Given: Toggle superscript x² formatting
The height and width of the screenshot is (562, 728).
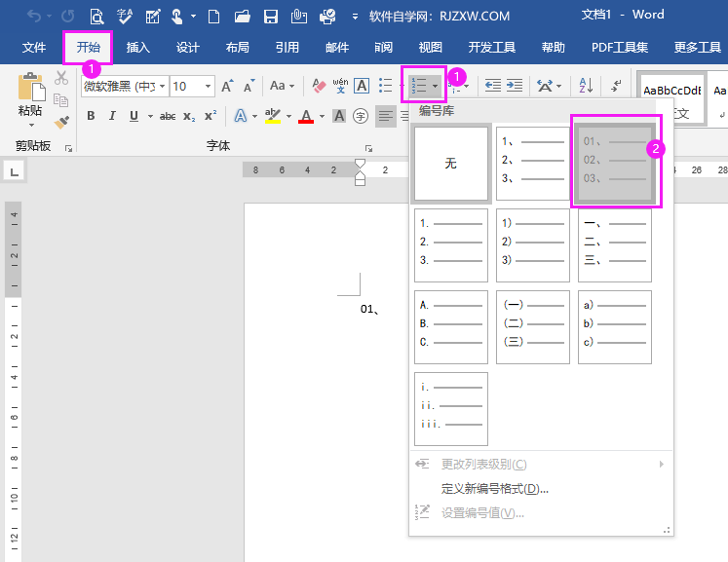Looking at the screenshot, I should click(211, 116).
